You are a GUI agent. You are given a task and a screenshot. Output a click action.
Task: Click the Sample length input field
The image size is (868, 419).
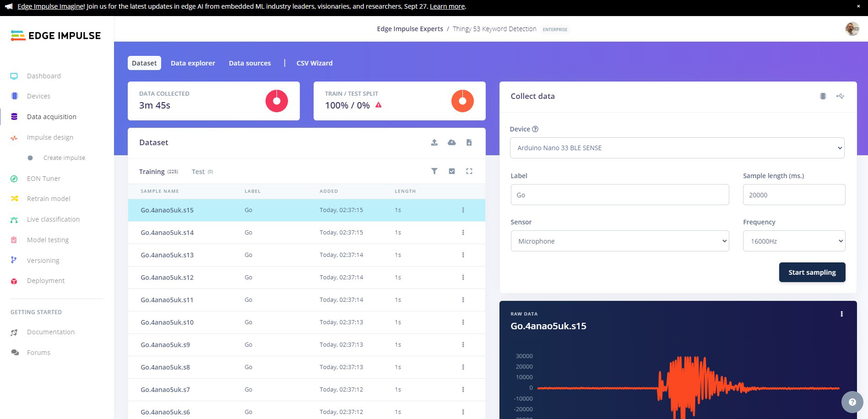coord(794,195)
